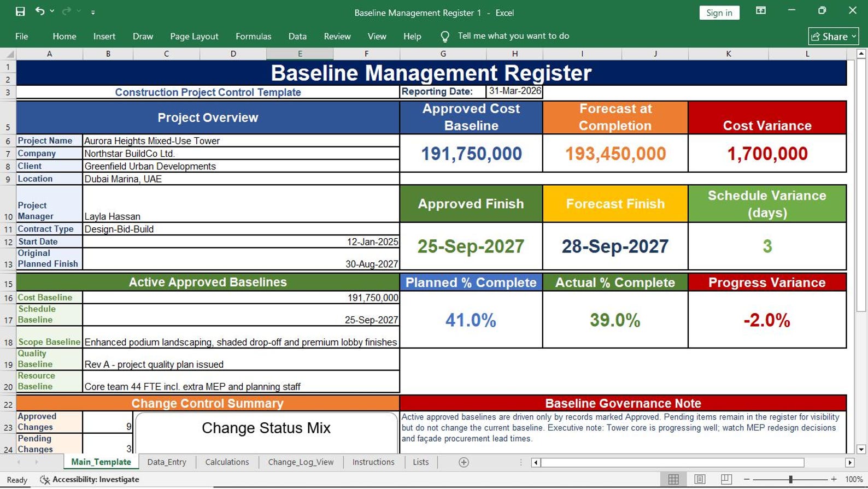Click the previous sheet navigation arrow
The width and height of the screenshot is (868, 489).
coord(19,462)
